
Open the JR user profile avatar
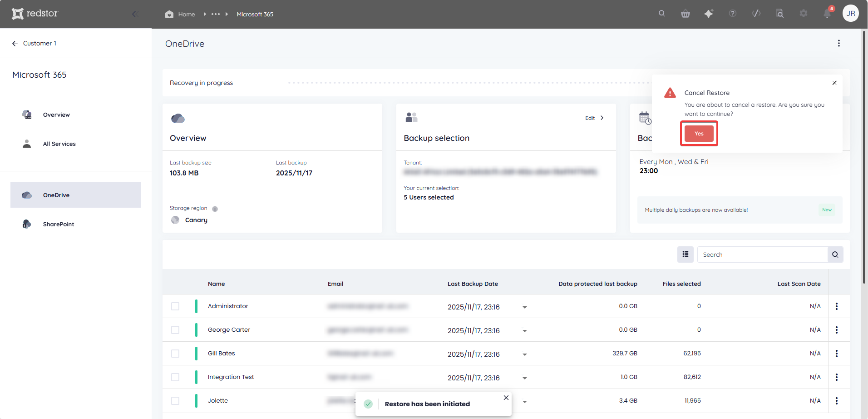[851, 14]
